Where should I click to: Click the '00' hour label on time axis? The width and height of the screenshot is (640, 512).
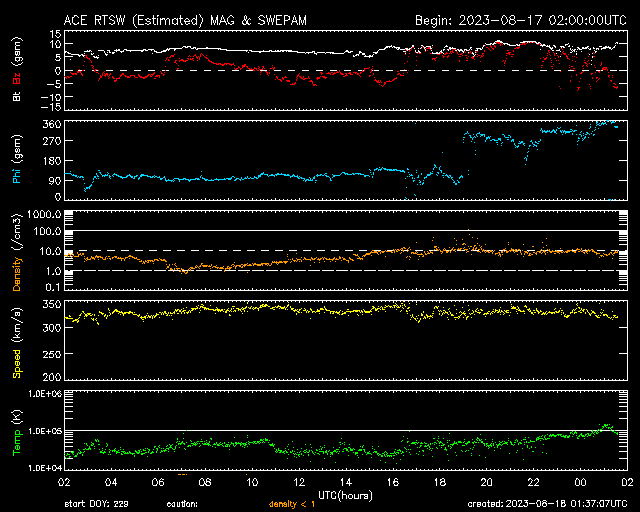click(x=580, y=483)
